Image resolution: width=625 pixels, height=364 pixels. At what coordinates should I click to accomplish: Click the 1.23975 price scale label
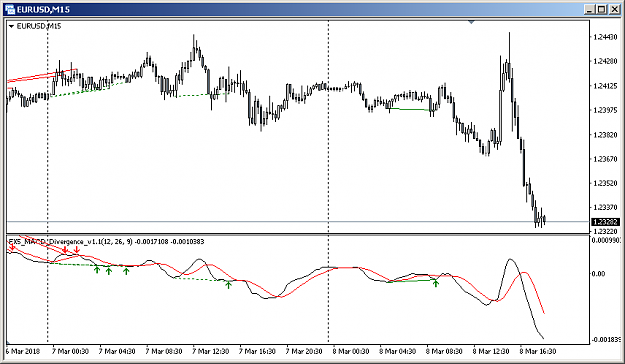(605, 110)
